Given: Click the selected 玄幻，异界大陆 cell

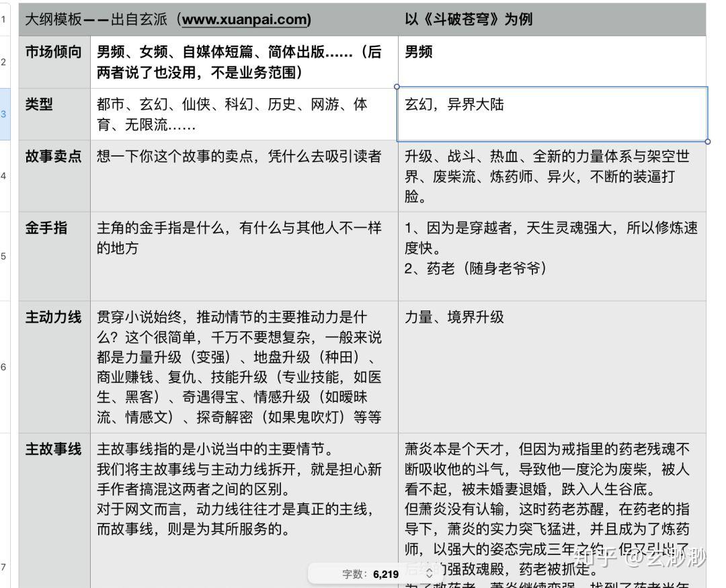Looking at the screenshot, I should [x=552, y=114].
